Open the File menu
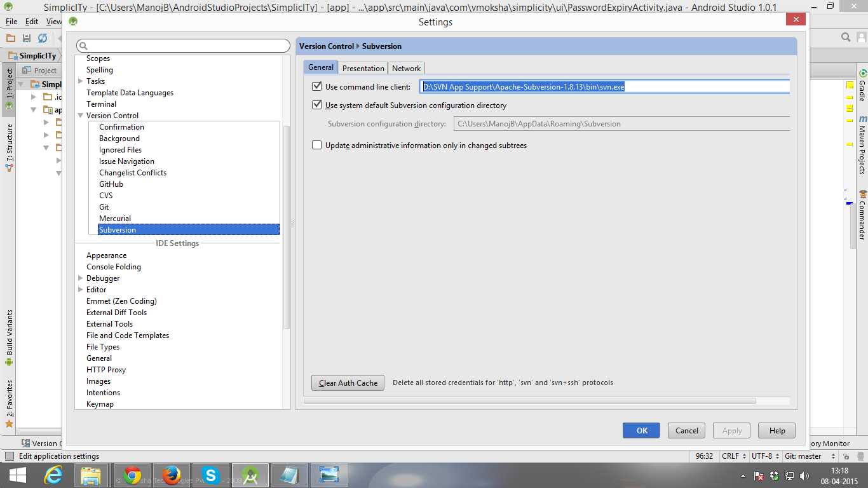This screenshot has height=488, width=868. 11,22
